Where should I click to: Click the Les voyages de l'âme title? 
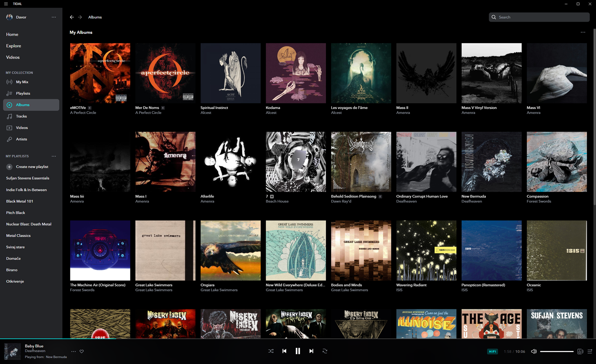349,108
